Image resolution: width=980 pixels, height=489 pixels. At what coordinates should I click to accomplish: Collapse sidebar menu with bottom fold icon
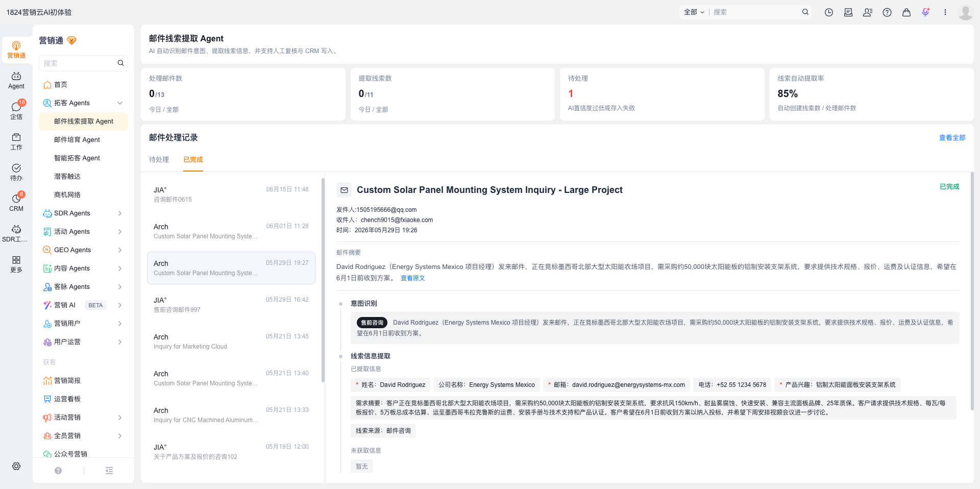coord(109,471)
